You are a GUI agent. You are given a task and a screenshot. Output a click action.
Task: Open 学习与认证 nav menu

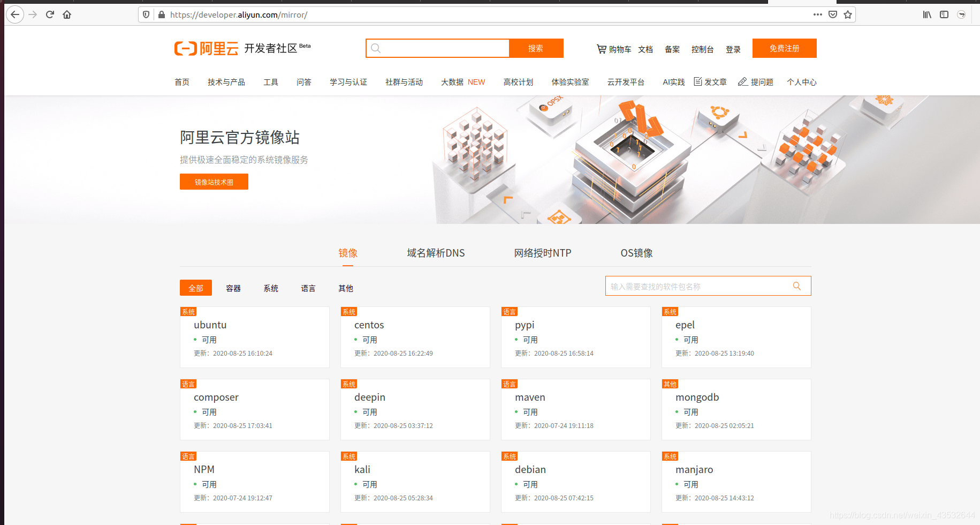(348, 82)
